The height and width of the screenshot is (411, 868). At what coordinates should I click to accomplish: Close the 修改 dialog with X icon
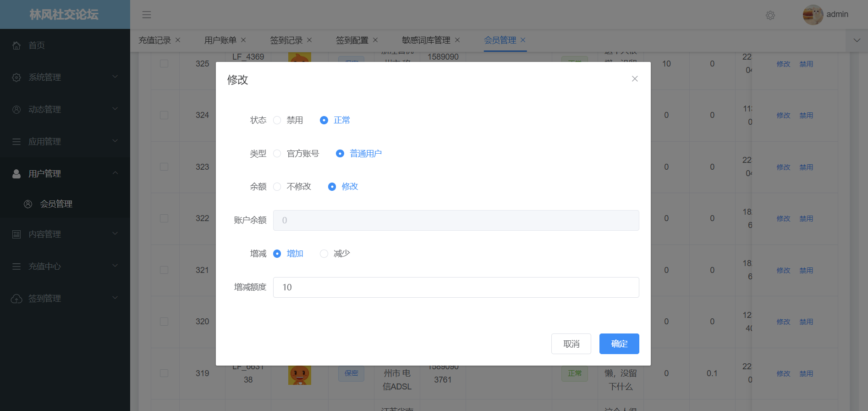click(x=635, y=79)
